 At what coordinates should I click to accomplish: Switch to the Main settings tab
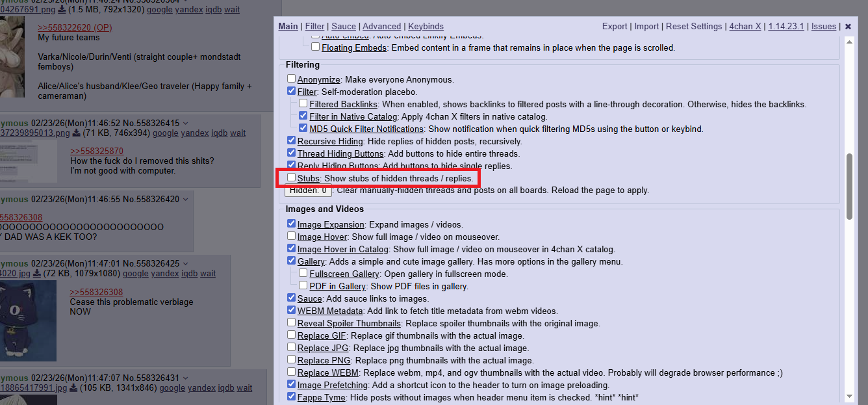pos(288,27)
